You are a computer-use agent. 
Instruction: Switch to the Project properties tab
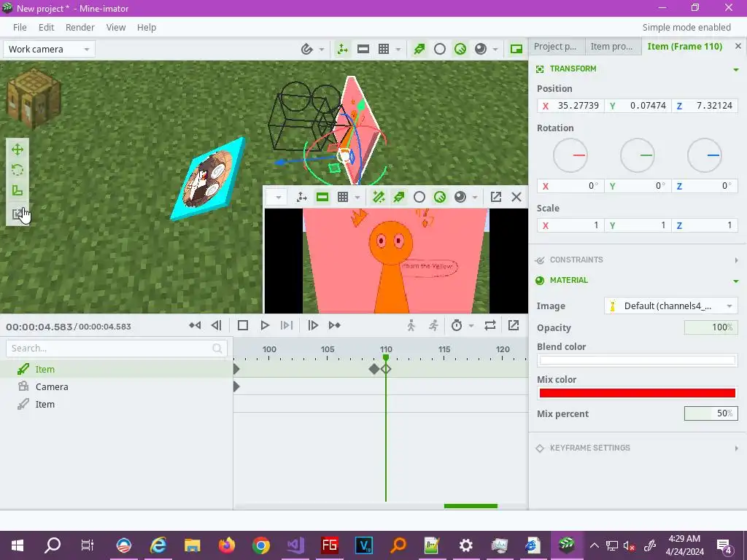point(555,46)
